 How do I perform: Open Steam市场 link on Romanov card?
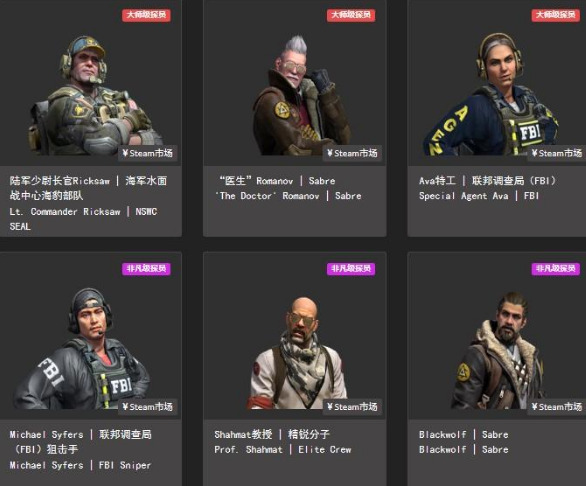[x=352, y=153]
